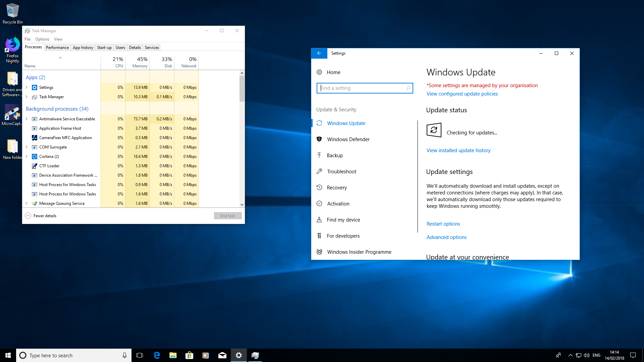The width and height of the screenshot is (644, 362).
Task: Switch to the Performance tab
Action: point(57,48)
